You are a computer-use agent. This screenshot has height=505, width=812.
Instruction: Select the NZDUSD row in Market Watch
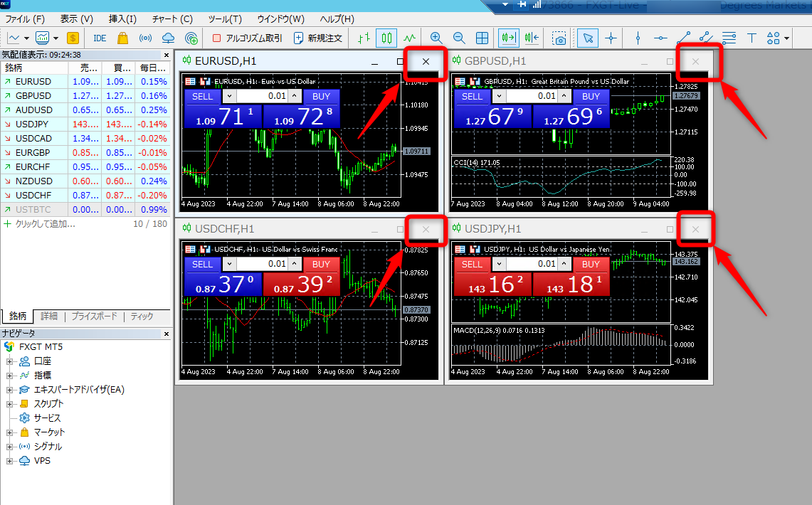85,181
